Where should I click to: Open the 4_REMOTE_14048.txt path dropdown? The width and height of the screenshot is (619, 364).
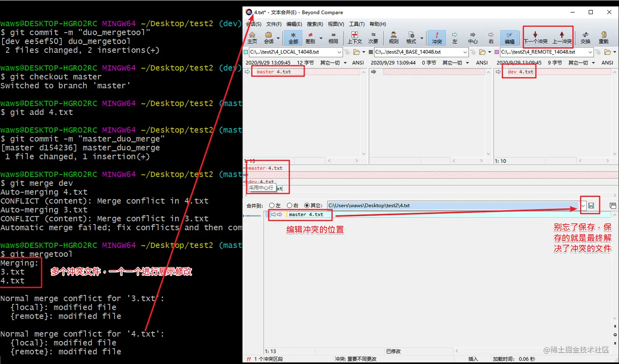tap(590, 52)
